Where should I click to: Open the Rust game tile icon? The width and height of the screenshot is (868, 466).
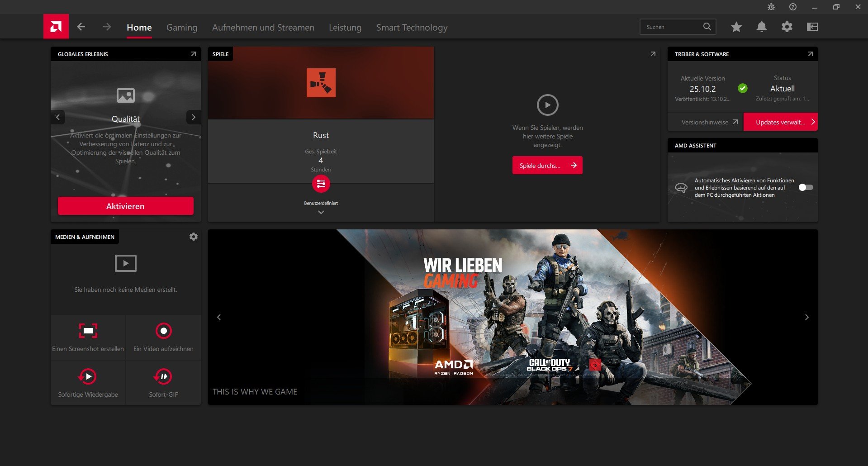click(x=321, y=83)
